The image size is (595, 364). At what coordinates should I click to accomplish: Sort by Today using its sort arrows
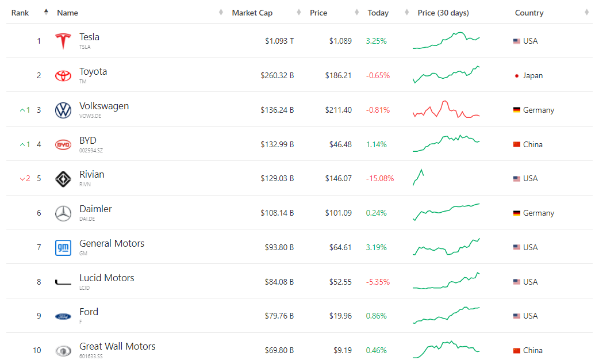407,13
